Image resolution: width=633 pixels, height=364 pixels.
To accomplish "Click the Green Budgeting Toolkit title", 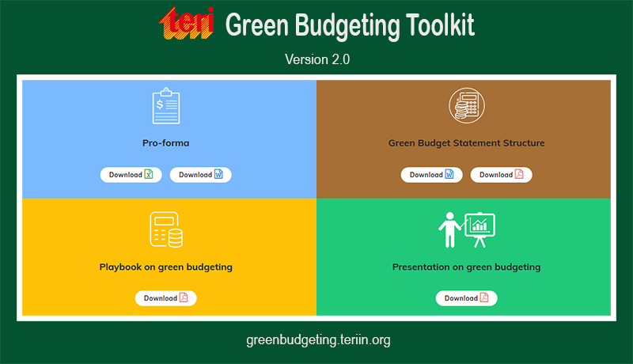I will (350, 25).
